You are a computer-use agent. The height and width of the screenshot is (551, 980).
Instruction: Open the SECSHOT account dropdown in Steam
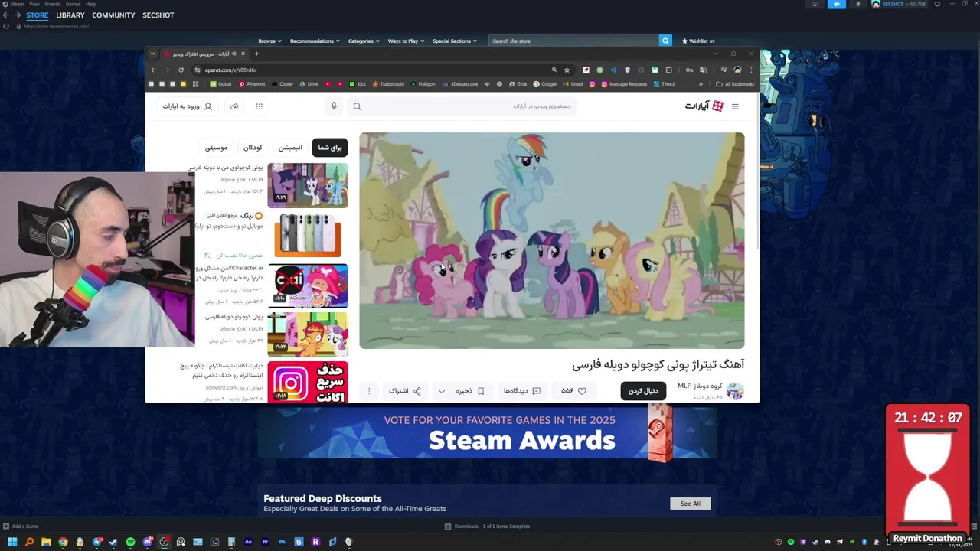[899, 4]
